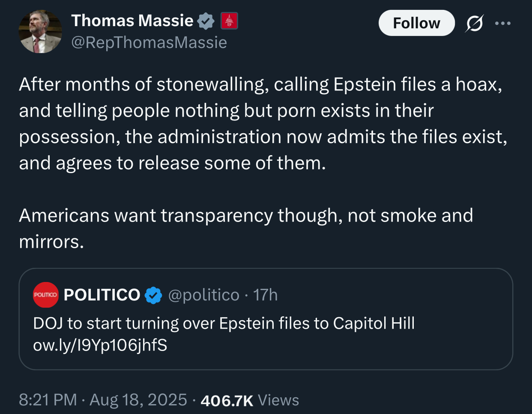Screen dimensions: 532x414
Task: Click the red POLITICO logo avatar
Action: (x=46, y=295)
